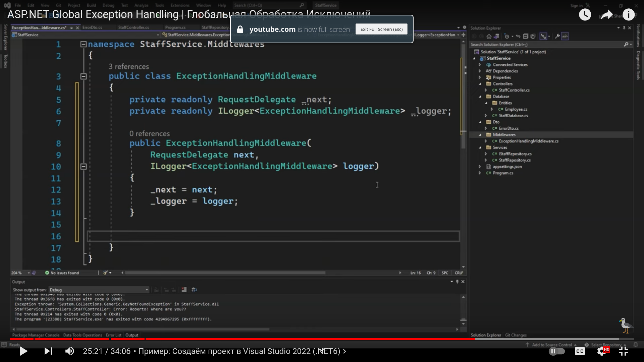Image resolution: width=644 pixels, height=362 pixels.
Task: Skip to next video
Action: pos(48,351)
